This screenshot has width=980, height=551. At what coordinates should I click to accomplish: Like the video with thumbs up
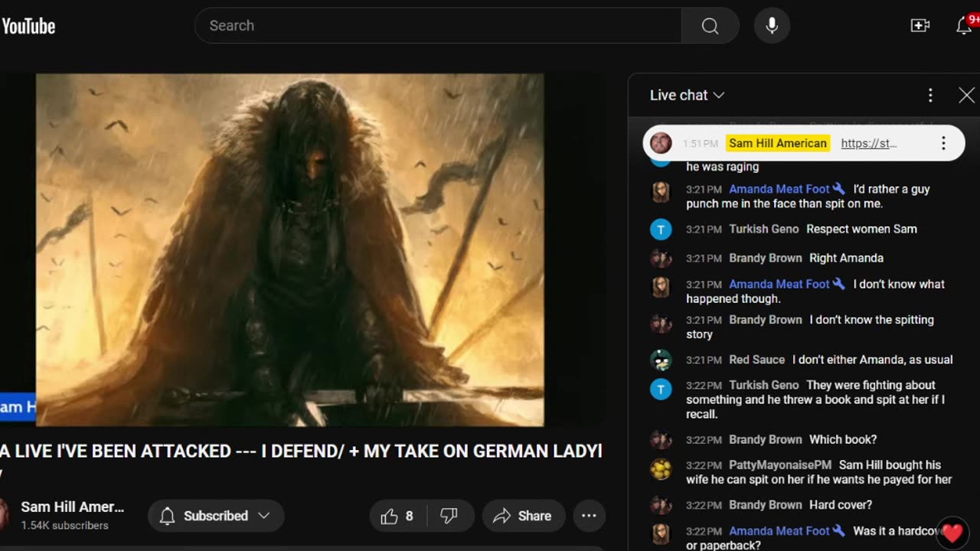(x=398, y=516)
